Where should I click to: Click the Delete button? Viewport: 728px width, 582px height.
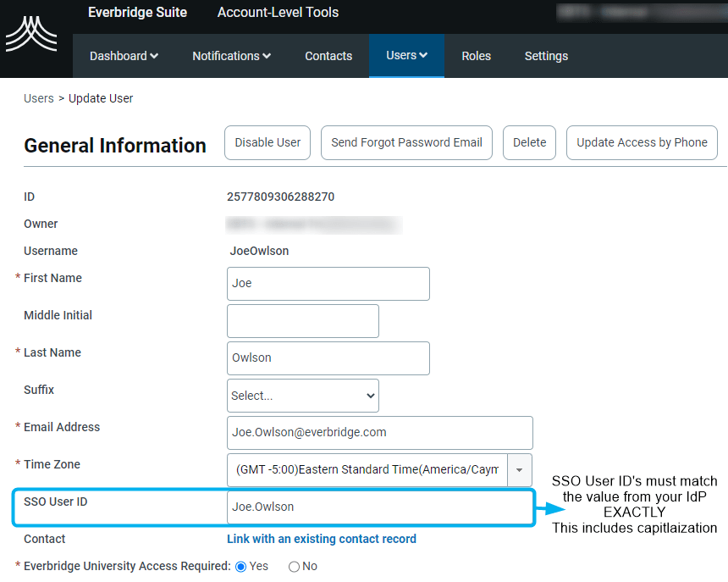click(x=529, y=142)
